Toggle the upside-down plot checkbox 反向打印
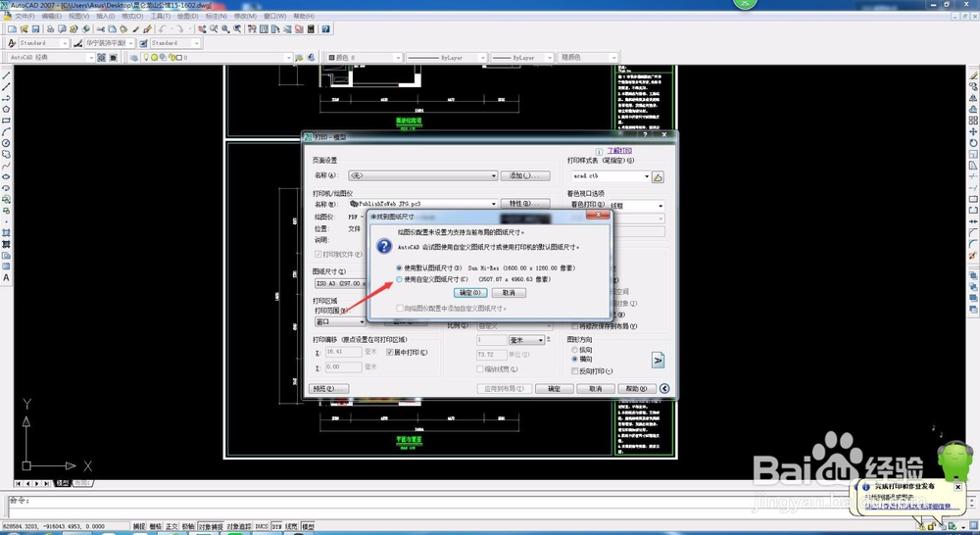The height and width of the screenshot is (535, 980). pyautogui.click(x=575, y=371)
